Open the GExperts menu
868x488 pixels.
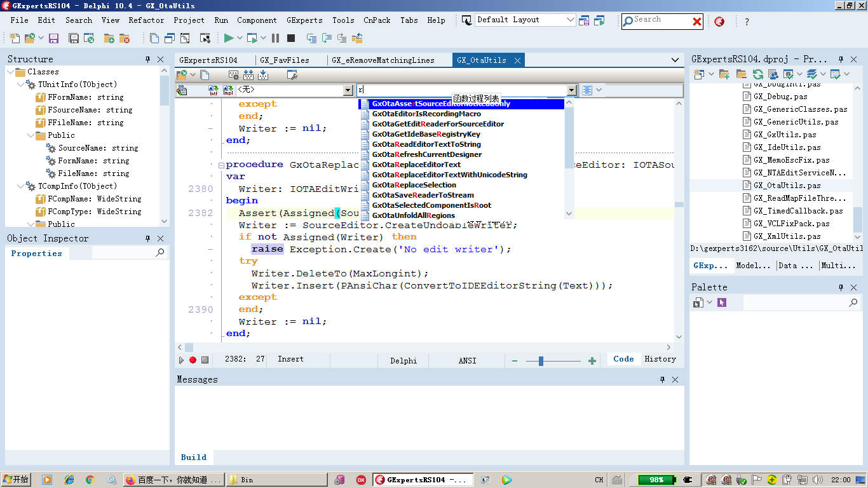[x=304, y=20]
